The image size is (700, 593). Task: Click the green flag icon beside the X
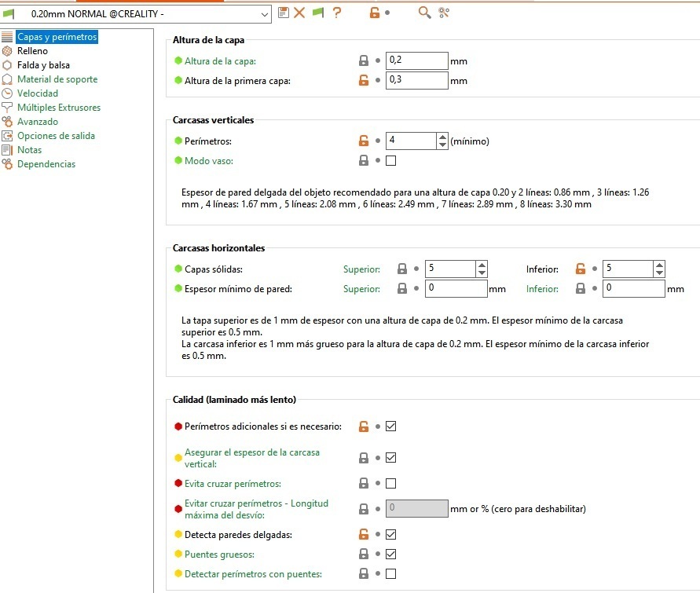click(318, 13)
